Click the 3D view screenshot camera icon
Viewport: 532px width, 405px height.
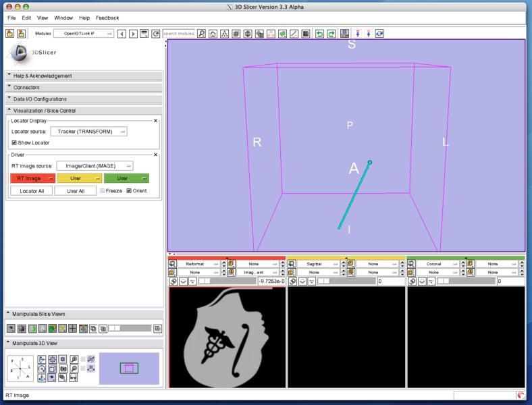pyautogui.click(x=63, y=369)
